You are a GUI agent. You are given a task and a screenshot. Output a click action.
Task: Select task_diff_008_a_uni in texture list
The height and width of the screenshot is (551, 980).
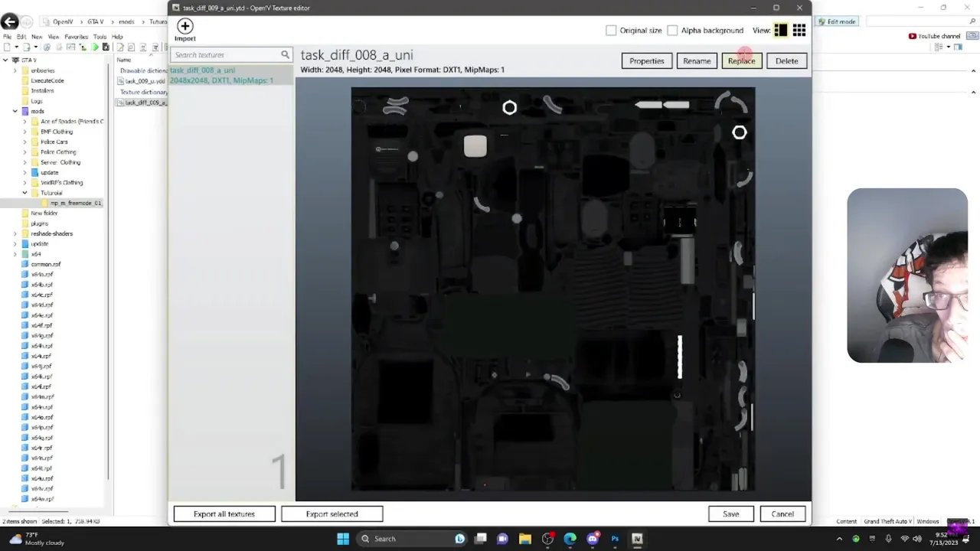231,75
